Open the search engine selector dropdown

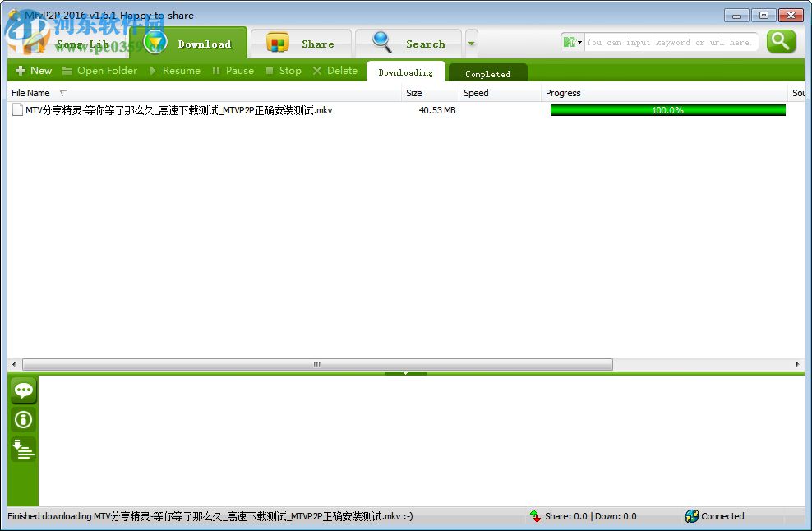[x=573, y=42]
